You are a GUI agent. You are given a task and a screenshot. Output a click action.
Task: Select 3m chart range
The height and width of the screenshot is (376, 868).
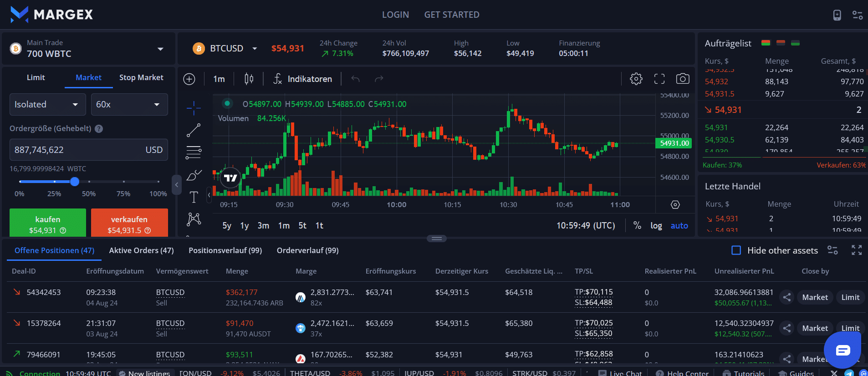263,226
